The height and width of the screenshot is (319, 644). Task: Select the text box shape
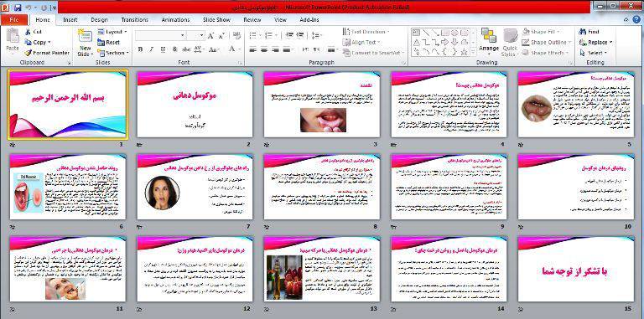pyautogui.click(x=416, y=33)
